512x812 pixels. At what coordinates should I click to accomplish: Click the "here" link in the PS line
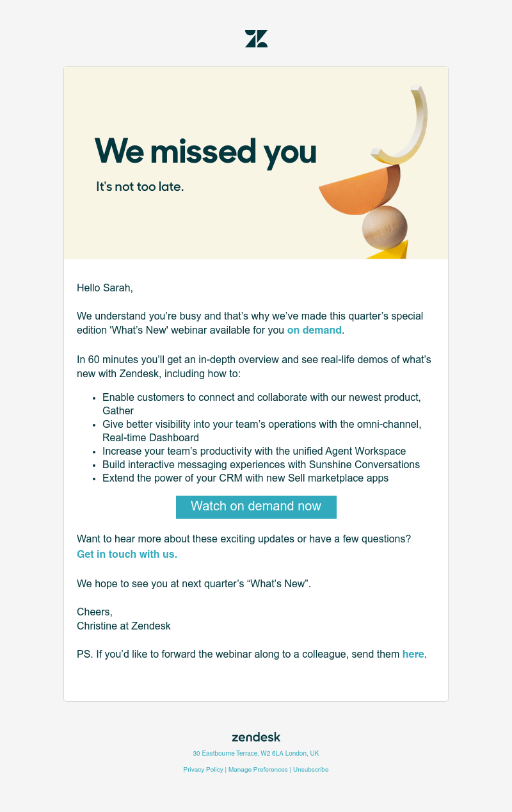click(x=413, y=654)
